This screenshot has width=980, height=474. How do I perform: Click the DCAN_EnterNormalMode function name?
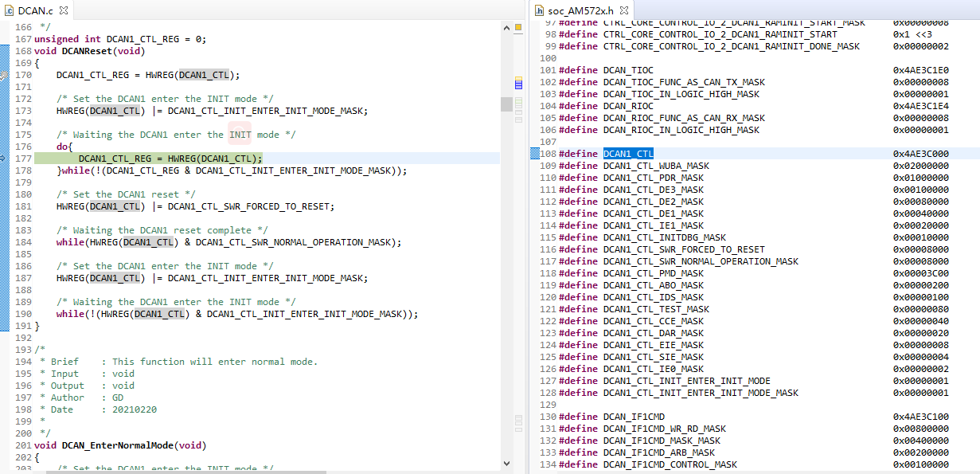[x=117, y=445]
